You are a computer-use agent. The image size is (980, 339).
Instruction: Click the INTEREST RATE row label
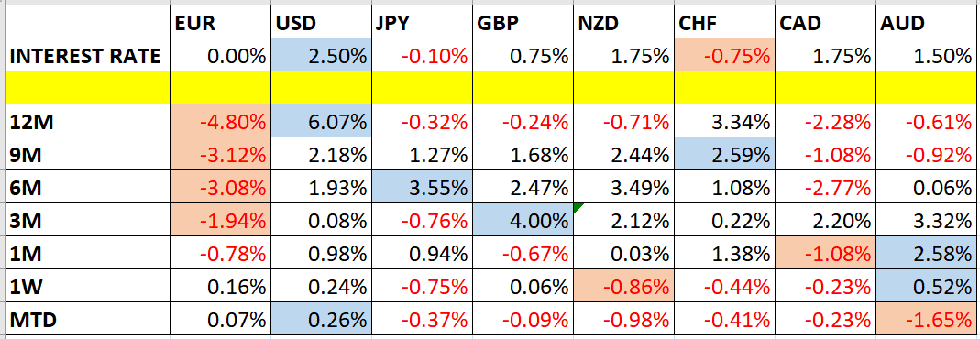coord(87,56)
